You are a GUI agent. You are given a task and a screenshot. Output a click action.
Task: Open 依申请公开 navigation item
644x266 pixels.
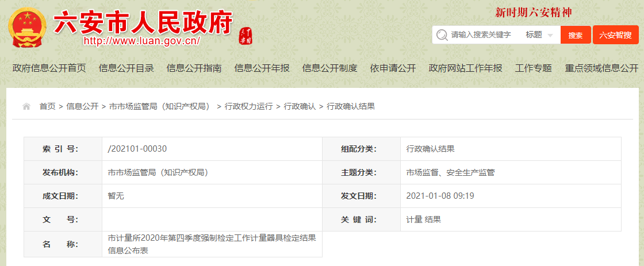pyautogui.click(x=393, y=68)
